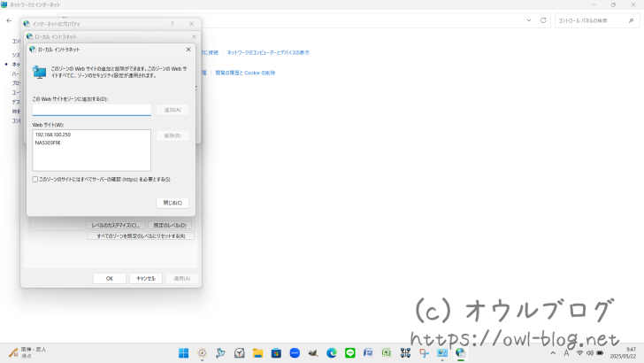Expand the address bar history dropdown
Viewport: 644px width, 363px height.
(x=529, y=20)
